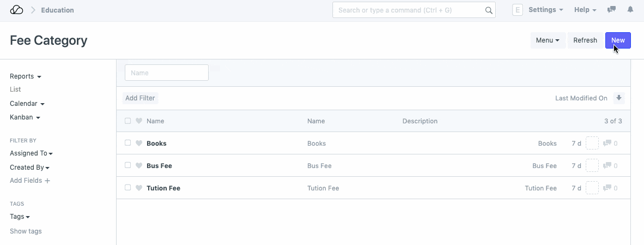Open the Help menu
644x245 pixels.
click(585, 10)
